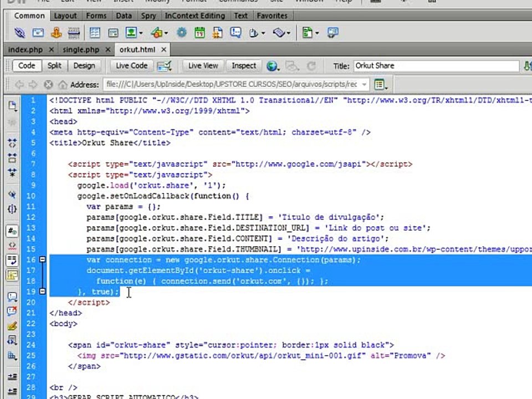Toggle Word Wrap in coding toolbar
The width and height of the screenshot is (532, 399).
point(12,260)
